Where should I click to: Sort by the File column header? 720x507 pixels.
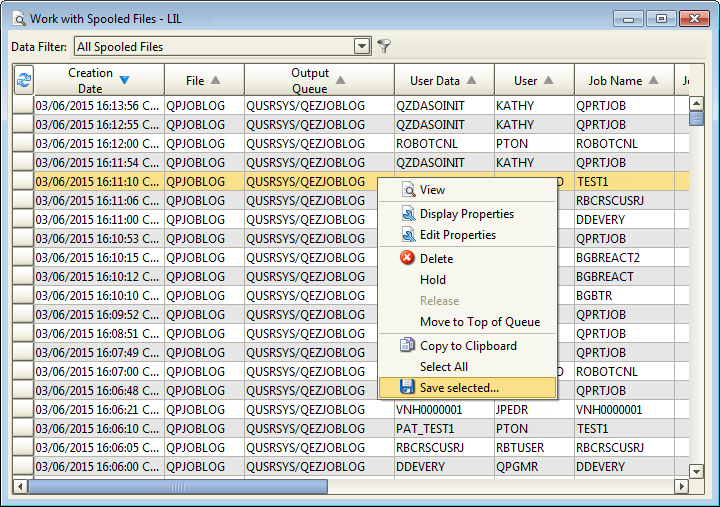(204, 80)
